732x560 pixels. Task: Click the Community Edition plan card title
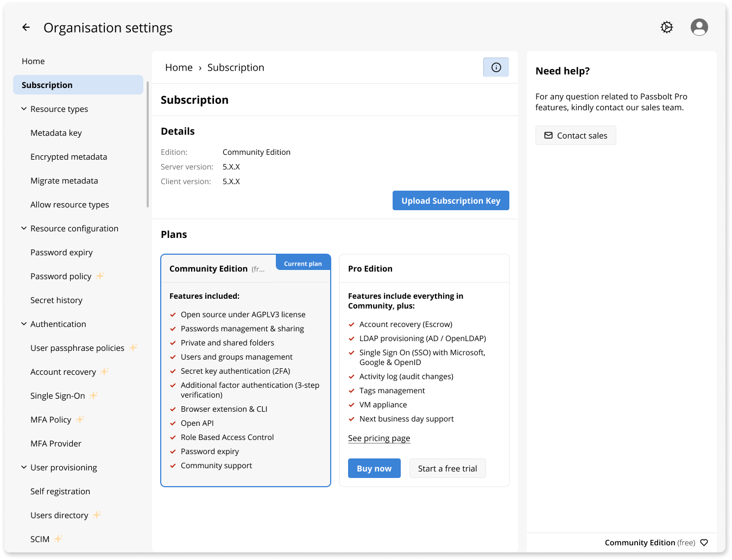209,269
